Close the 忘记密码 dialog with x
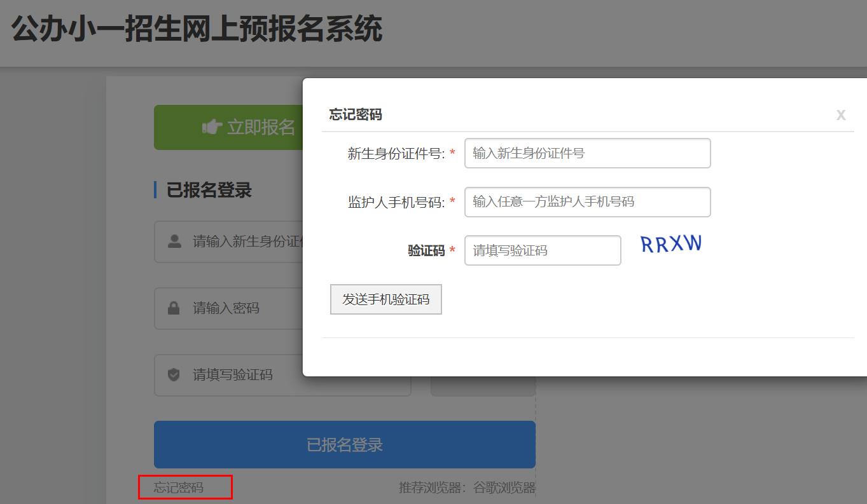This screenshot has width=867, height=504. [x=840, y=115]
